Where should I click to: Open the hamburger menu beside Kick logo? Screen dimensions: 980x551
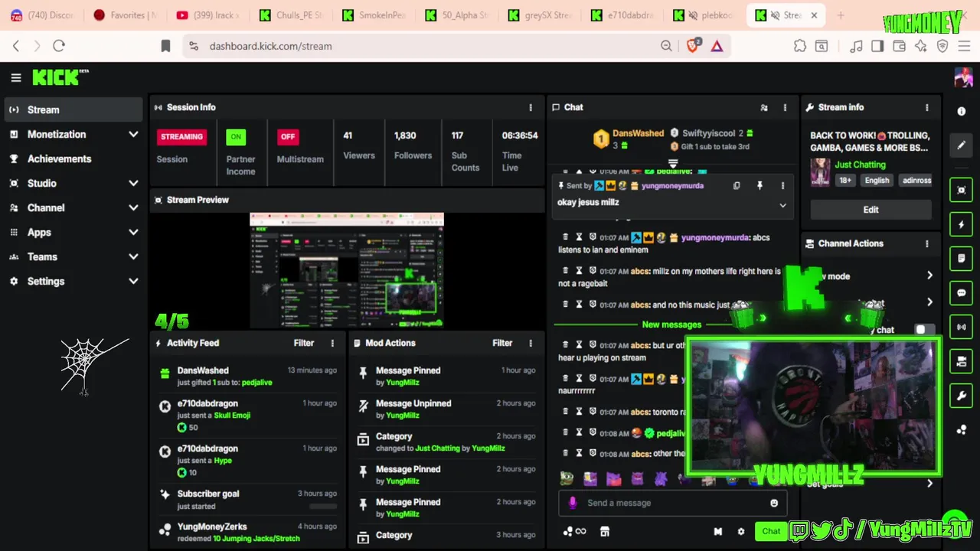click(x=15, y=77)
